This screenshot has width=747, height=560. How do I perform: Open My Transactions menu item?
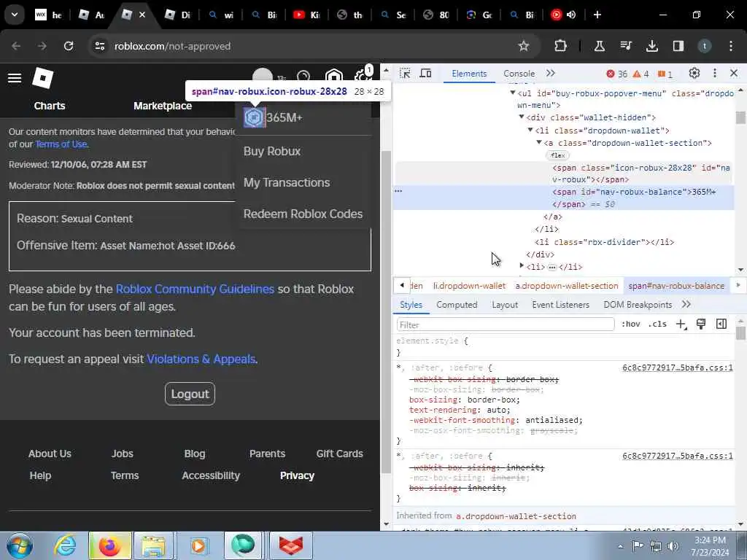click(286, 182)
